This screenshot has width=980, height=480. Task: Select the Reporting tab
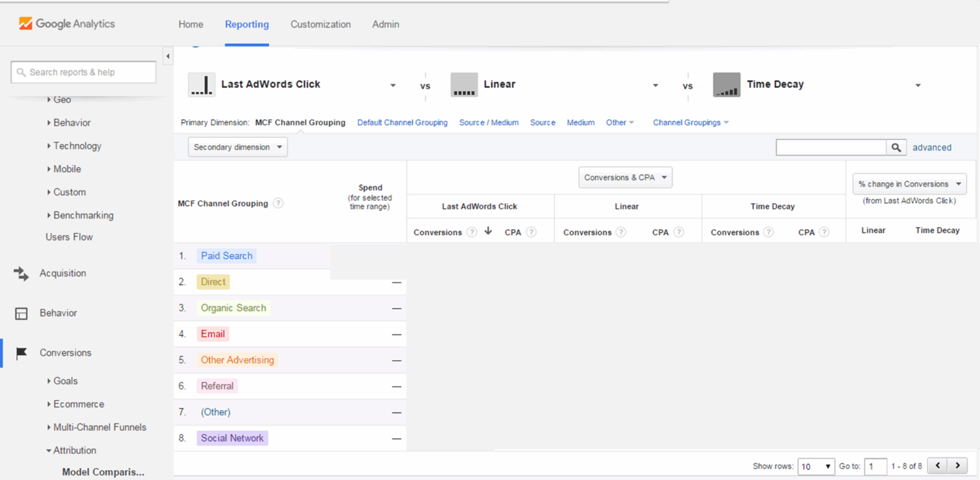[247, 24]
